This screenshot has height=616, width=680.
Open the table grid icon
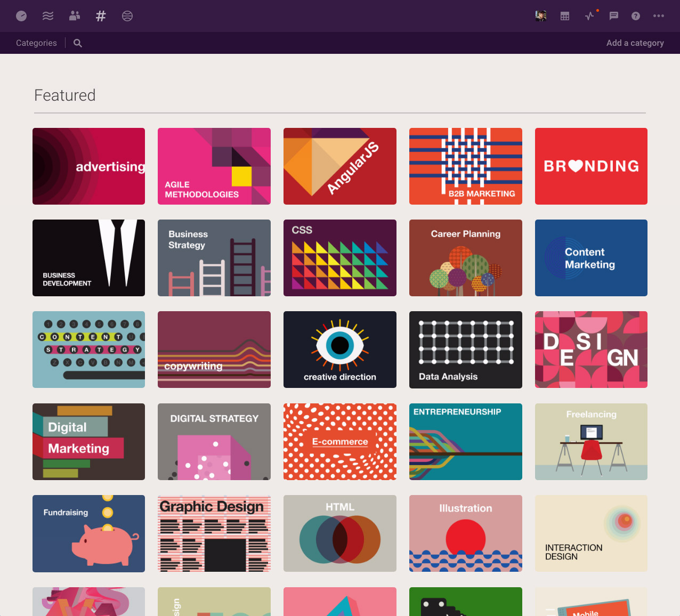(x=565, y=16)
